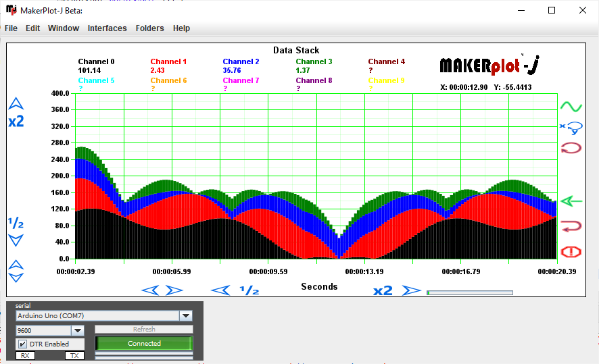Click the red circular reset arrow icon
This screenshot has width=599, height=364.
571,148
